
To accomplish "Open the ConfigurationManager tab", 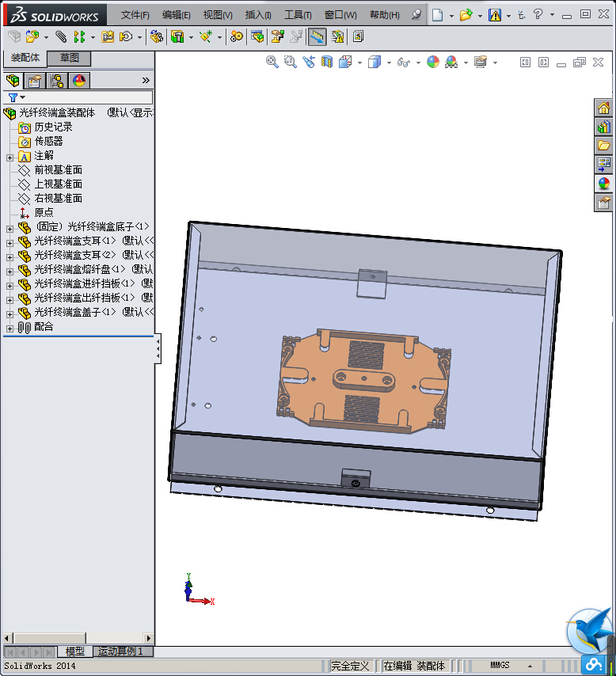I will [57, 81].
